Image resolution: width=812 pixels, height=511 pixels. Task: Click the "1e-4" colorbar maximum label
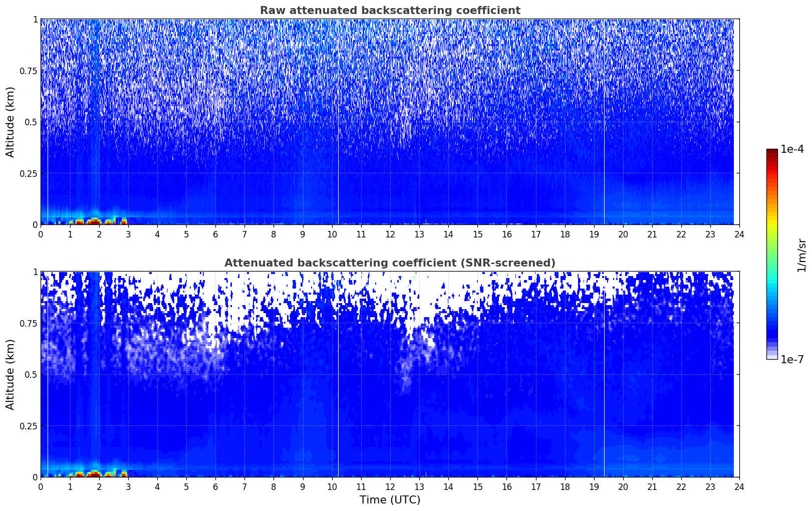coord(792,149)
